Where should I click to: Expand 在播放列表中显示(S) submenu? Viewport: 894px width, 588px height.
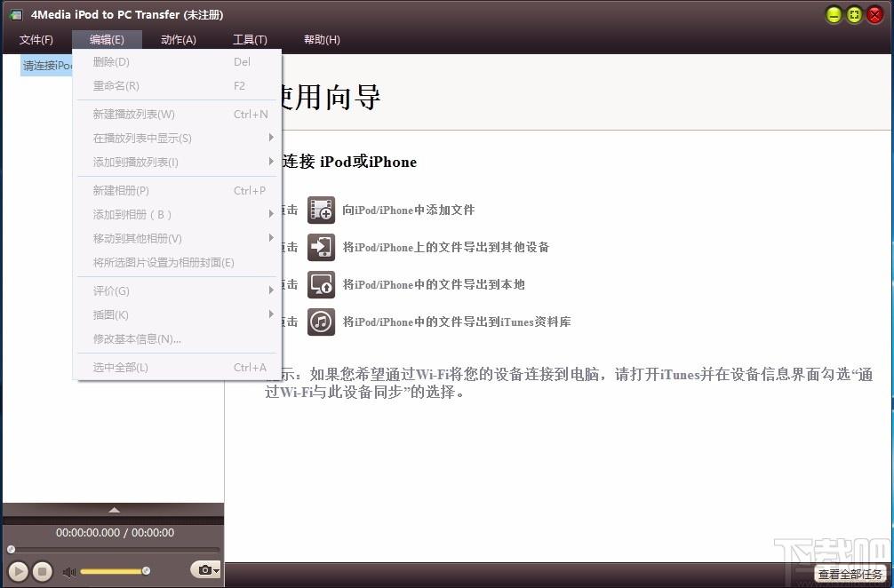point(178,138)
